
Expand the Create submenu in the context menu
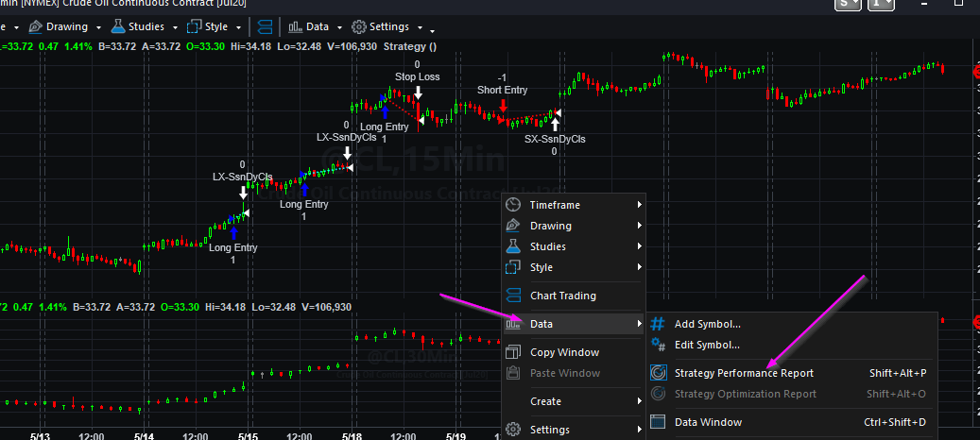(x=640, y=401)
